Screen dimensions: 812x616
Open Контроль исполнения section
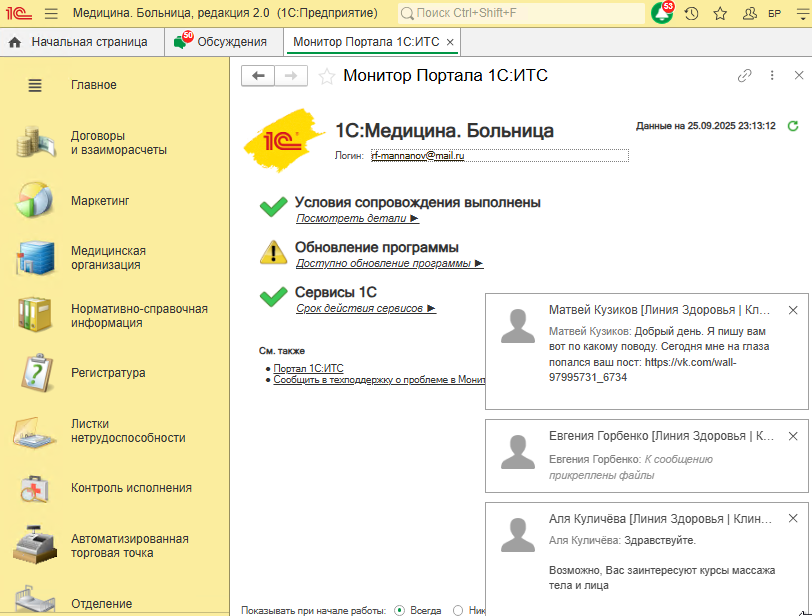(131, 488)
